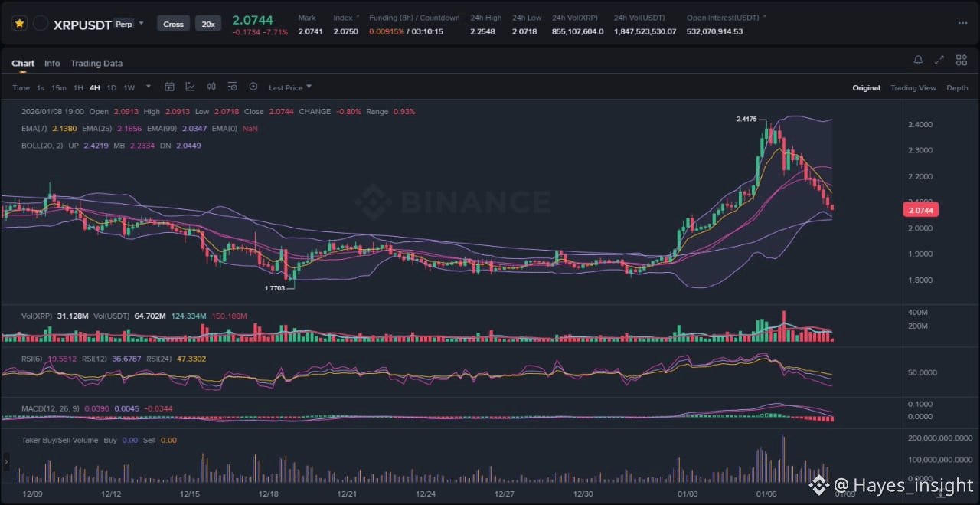The height and width of the screenshot is (505, 980).
Task: Switch to the Info tab
Action: (x=52, y=64)
